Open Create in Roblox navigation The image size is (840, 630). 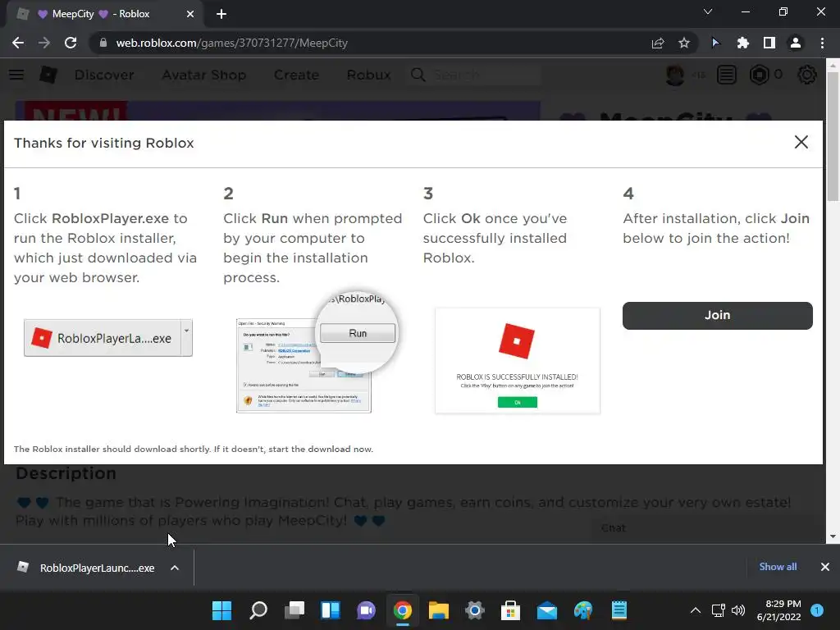[296, 75]
